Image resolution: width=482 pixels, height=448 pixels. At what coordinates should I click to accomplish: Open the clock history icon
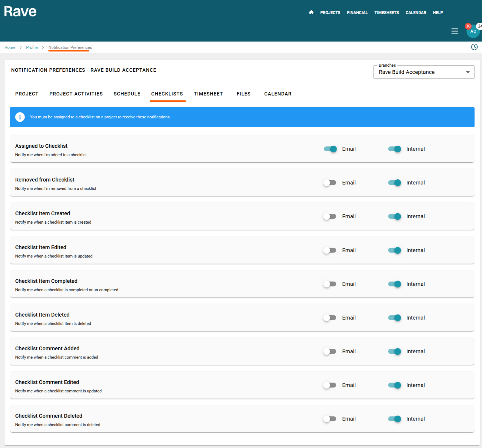(474, 47)
